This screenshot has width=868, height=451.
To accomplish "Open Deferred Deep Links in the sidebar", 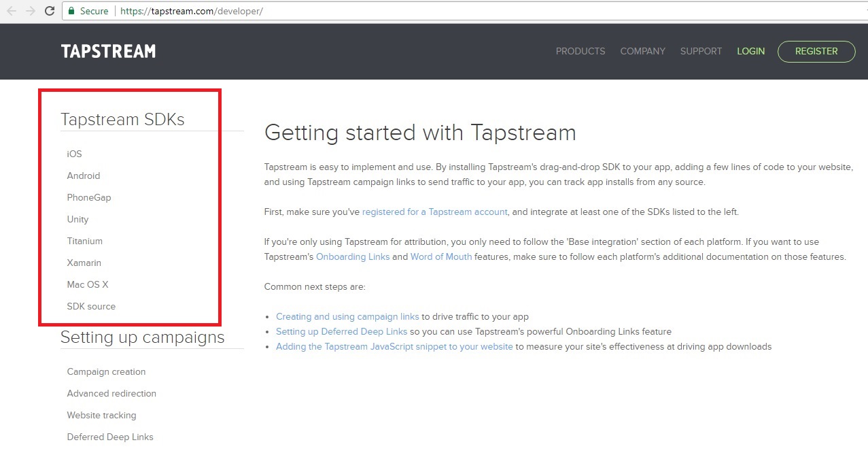I will coord(110,437).
